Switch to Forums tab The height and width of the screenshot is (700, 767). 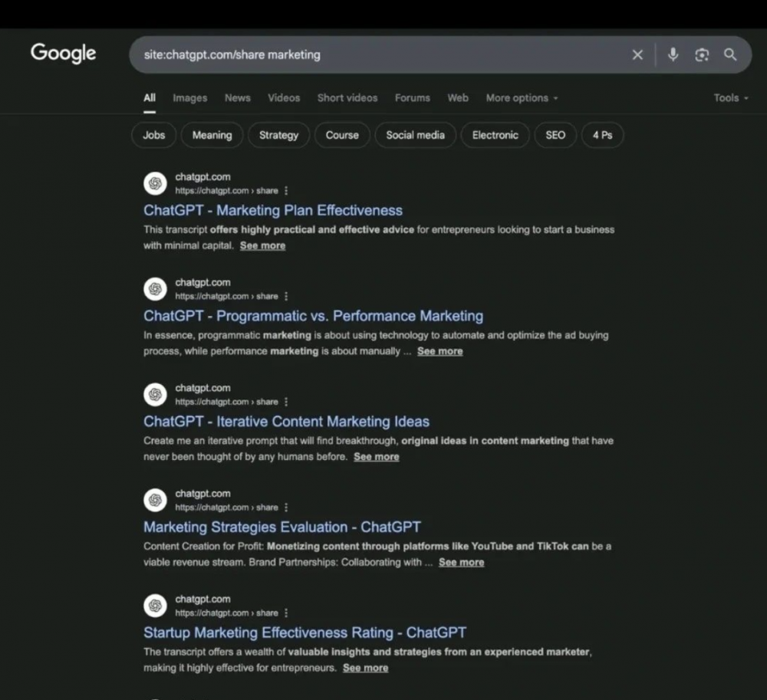pos(413,98)
